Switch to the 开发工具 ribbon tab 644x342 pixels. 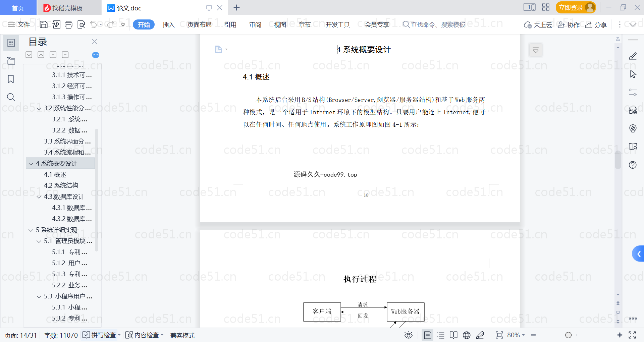[x=337, y=24]
